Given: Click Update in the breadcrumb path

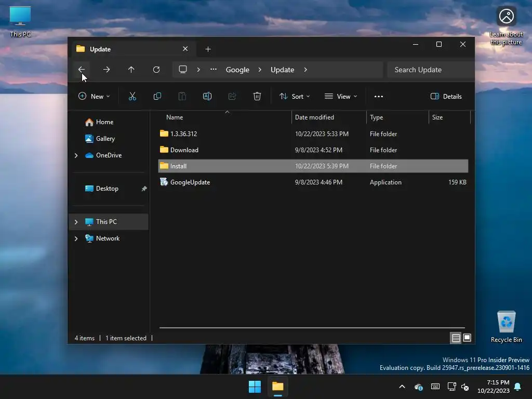Looking at the screenshot, I should point(282,70).
